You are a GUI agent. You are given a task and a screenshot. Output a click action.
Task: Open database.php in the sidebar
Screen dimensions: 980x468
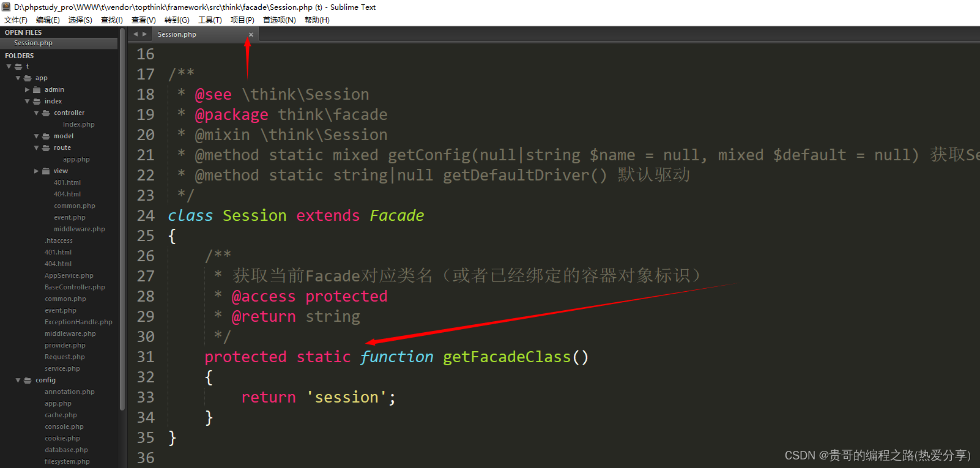coord(66,450)
